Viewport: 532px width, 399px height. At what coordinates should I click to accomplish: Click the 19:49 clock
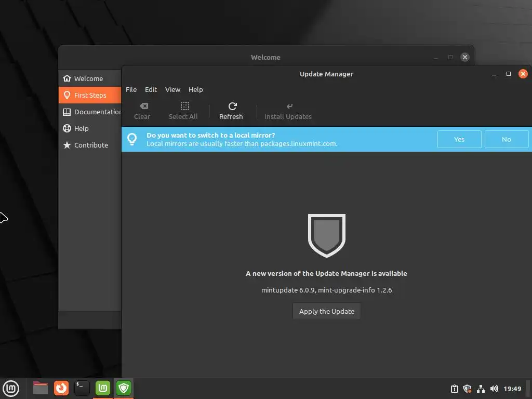pyautogui.click(x=512, y=389)
